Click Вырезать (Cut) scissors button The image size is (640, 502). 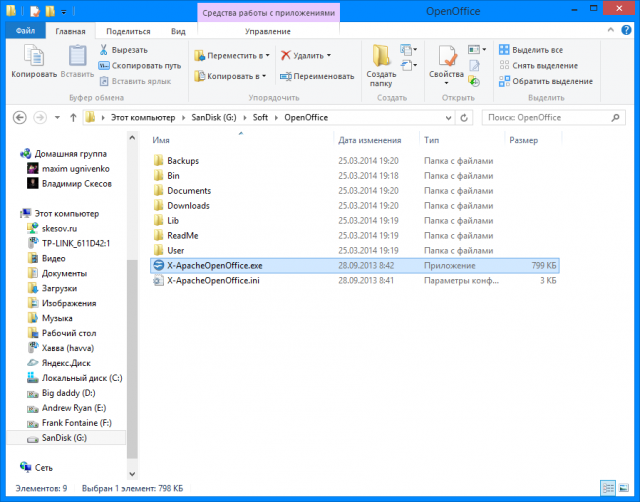(123, 50)
